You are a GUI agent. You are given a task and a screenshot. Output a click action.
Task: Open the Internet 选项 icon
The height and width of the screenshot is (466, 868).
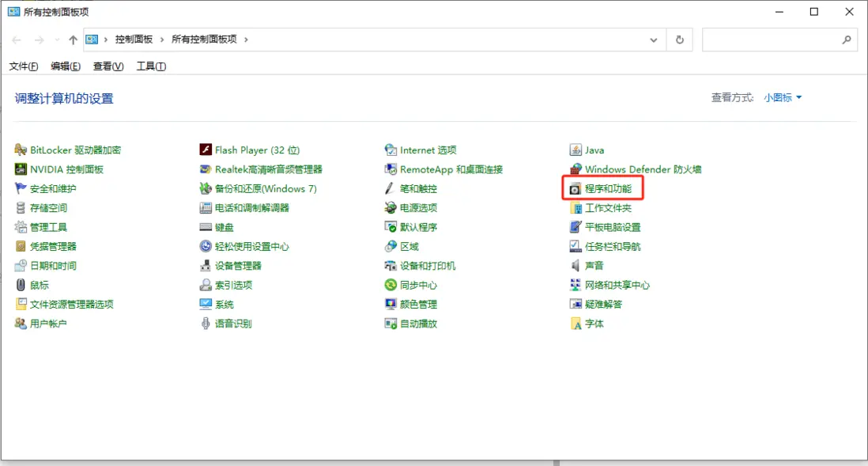coord(391,150)
